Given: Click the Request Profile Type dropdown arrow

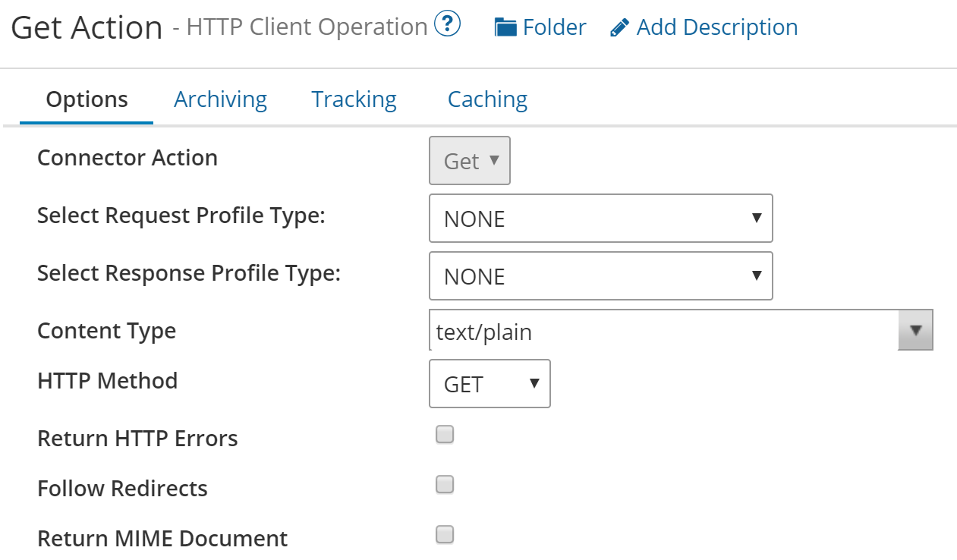Looking at the screenshot, I should [757, 219].
